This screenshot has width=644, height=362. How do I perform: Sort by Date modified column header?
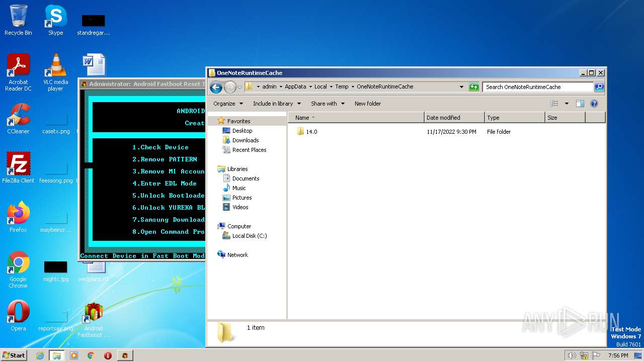point(455,118)
